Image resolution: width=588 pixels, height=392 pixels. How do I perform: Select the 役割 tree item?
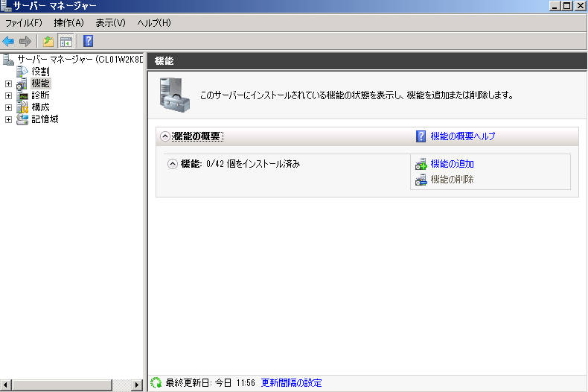40,72
